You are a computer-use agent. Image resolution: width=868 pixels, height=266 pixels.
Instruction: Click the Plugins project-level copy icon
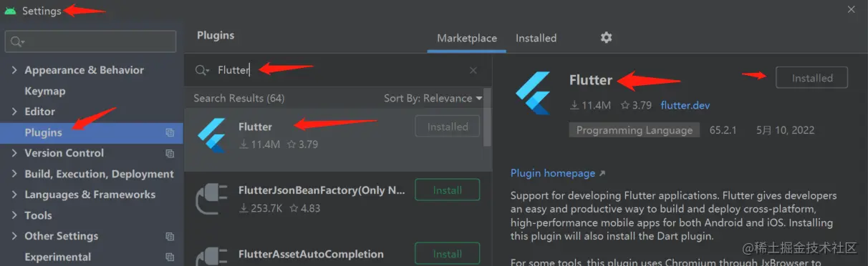click(x=170, y=132)
